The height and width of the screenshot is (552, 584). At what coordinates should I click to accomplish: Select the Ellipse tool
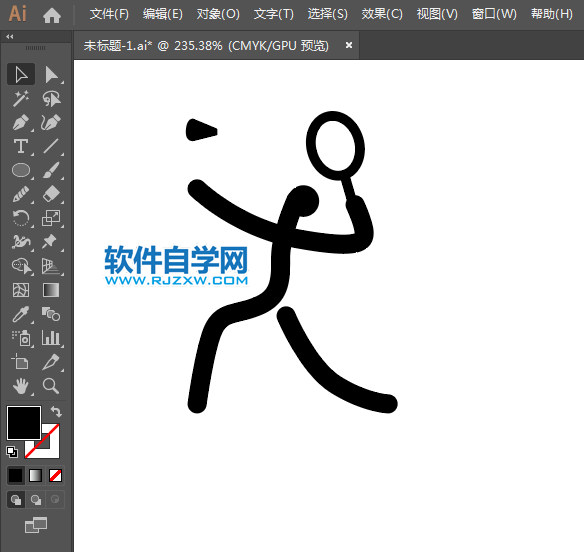pyautogui.click(x=21, y=170)
